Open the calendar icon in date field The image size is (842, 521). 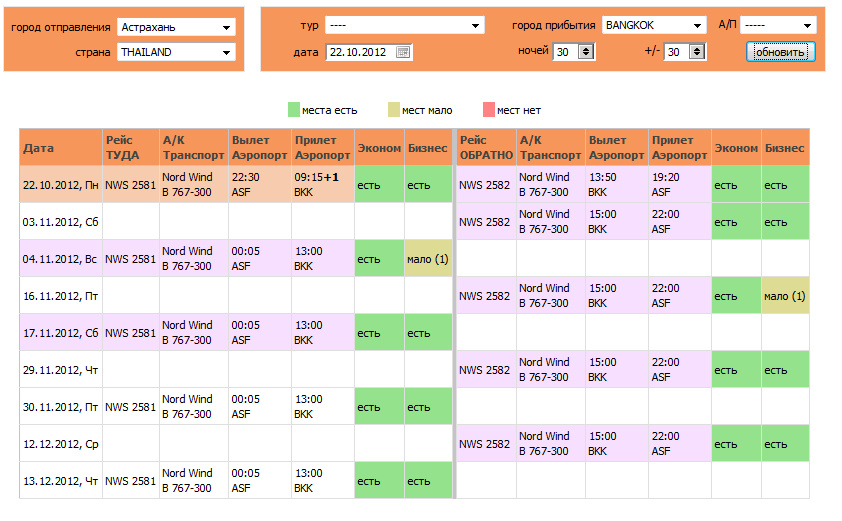click(x=403, y=52)
